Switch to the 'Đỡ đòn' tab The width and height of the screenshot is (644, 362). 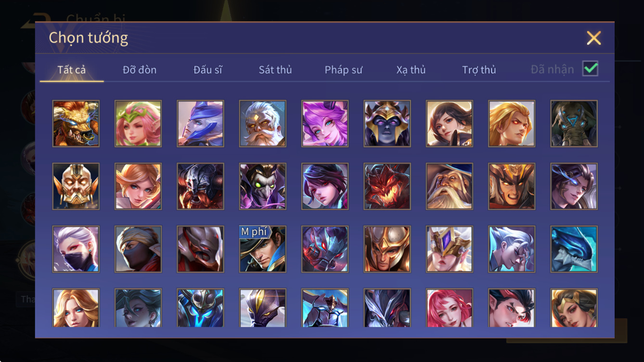[x=140, y=70]
